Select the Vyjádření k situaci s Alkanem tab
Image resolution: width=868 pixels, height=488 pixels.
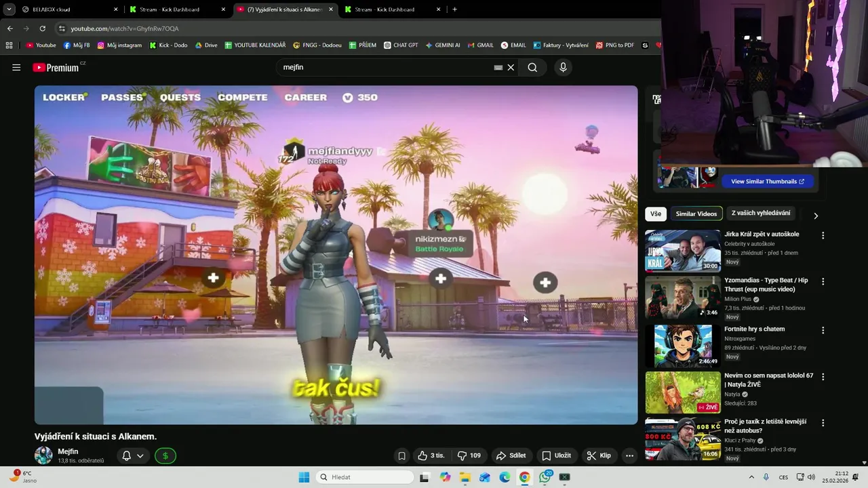(285, 9)
